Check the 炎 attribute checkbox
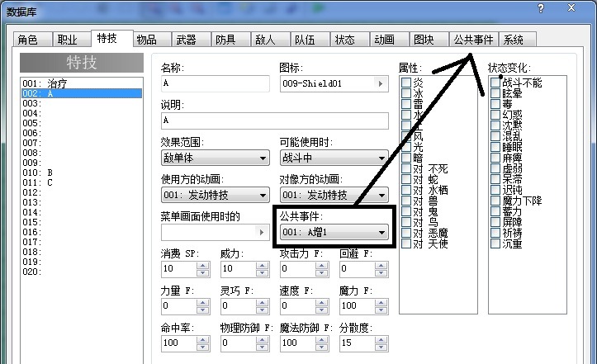Screen dimensions: 597x364 406,83
